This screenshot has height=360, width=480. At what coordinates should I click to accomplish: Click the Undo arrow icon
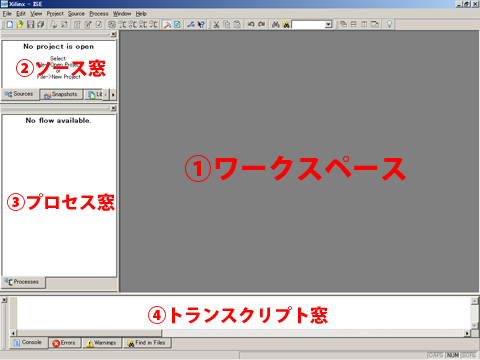click(x=251, y=24)
